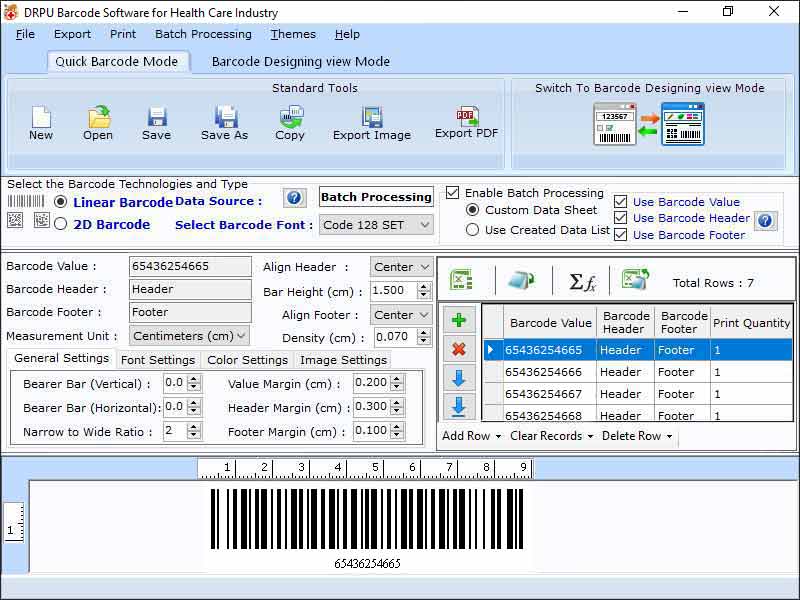Select Custom Data Sheet radio option
This screenshot has height=600, width=800.
tap(472, 210)
